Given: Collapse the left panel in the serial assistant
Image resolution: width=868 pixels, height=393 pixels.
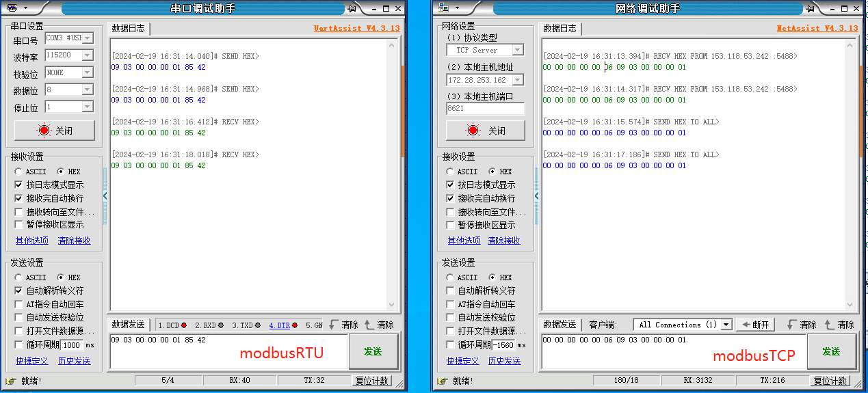Looking at the screenshot, I should (x=105, y=195).
